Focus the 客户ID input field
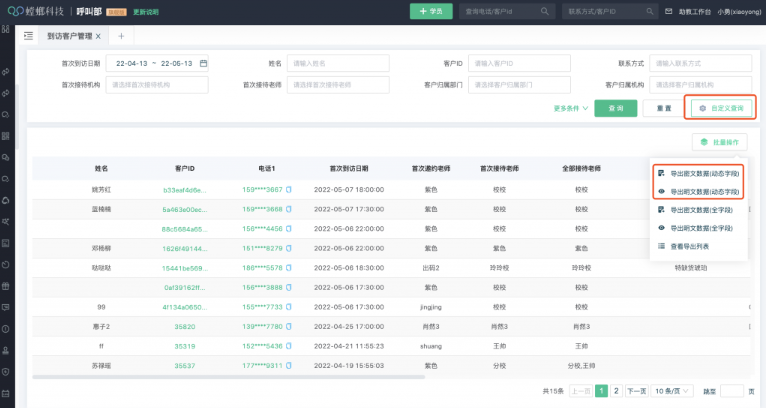Image resolution: width=766 pixels, height=408 pixels. (x=519, y=64)
